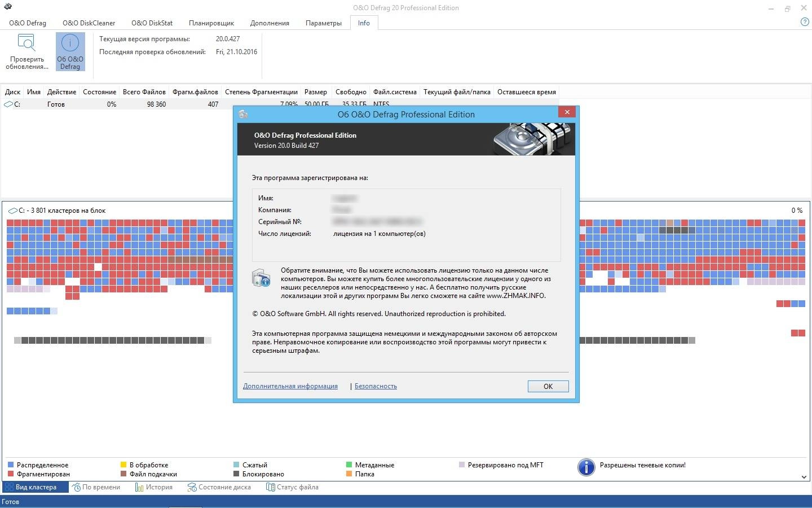Sort by Действие column header
This screenshot has width=812, height=508.
click(61, 92)
